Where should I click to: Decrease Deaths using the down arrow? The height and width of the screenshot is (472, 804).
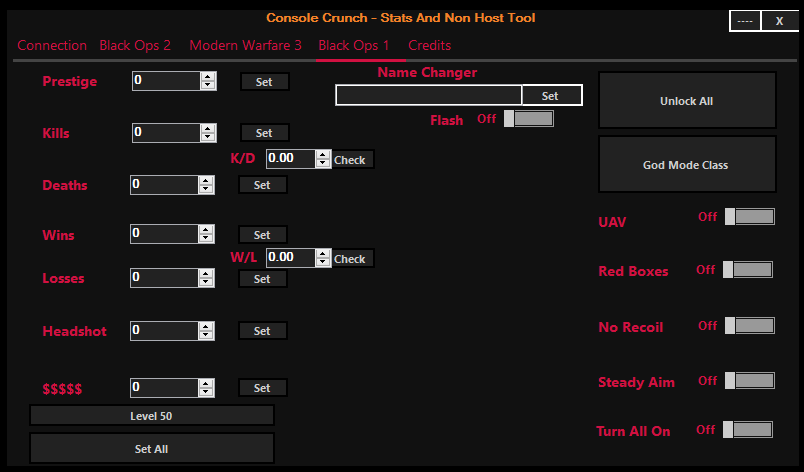point(206,189)
